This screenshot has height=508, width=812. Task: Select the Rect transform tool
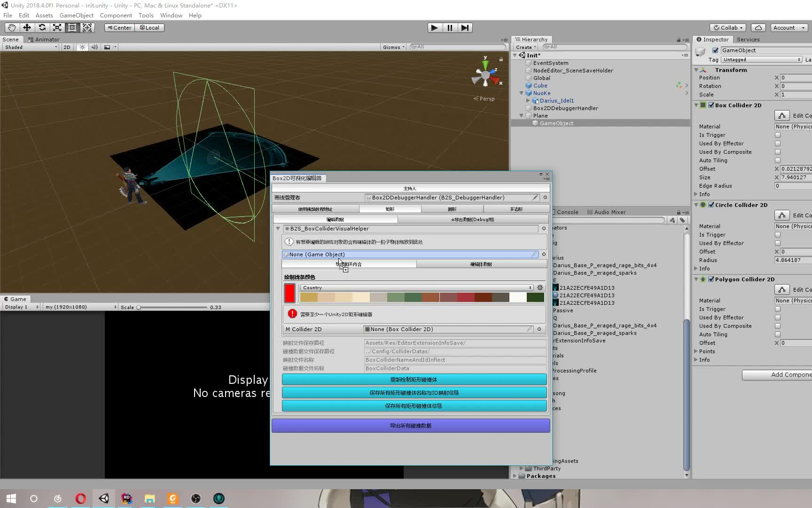coord(72,28)
